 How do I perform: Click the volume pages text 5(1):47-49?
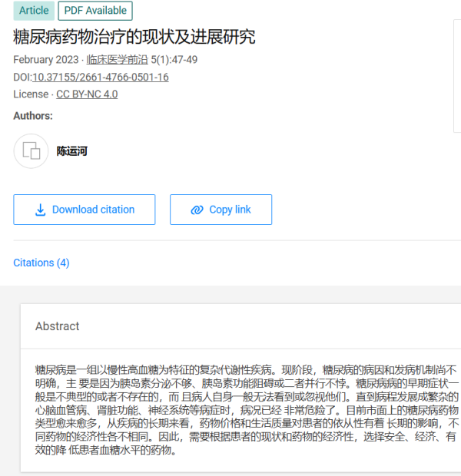point(174,60)
